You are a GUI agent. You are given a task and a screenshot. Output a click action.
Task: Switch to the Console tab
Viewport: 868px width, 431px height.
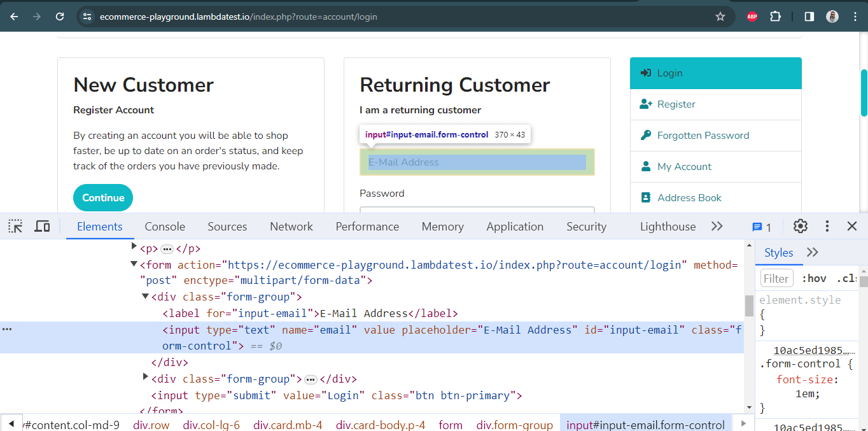point(164,226)
